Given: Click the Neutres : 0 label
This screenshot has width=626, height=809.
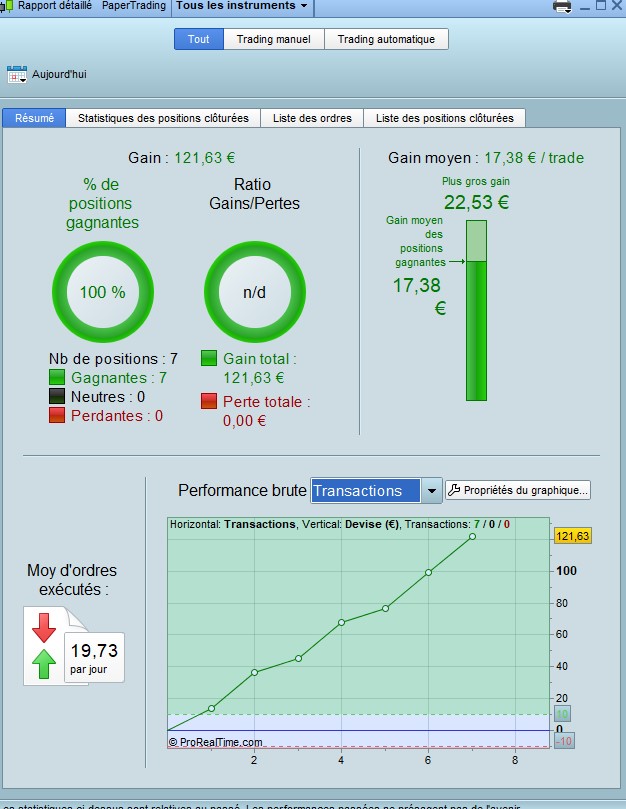Looking at the screenshot, I should point(108,397).
